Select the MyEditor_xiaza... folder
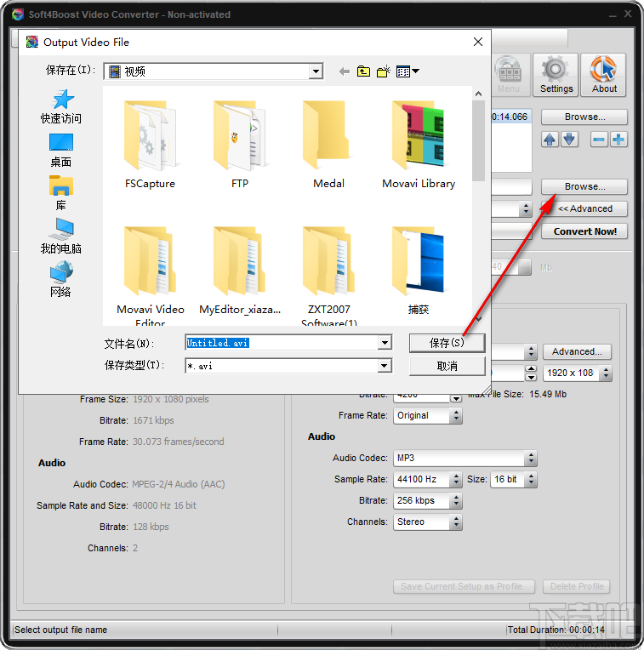 (240, 271)
